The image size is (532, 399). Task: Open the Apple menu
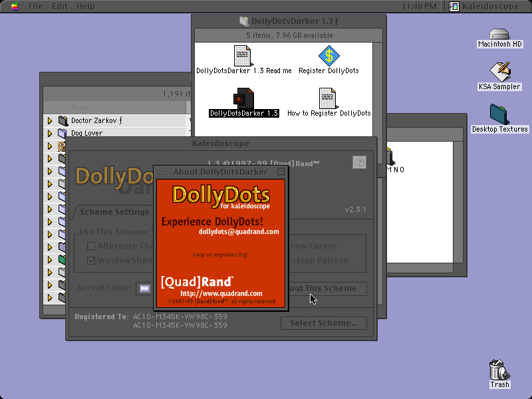[x=15, y=6]
